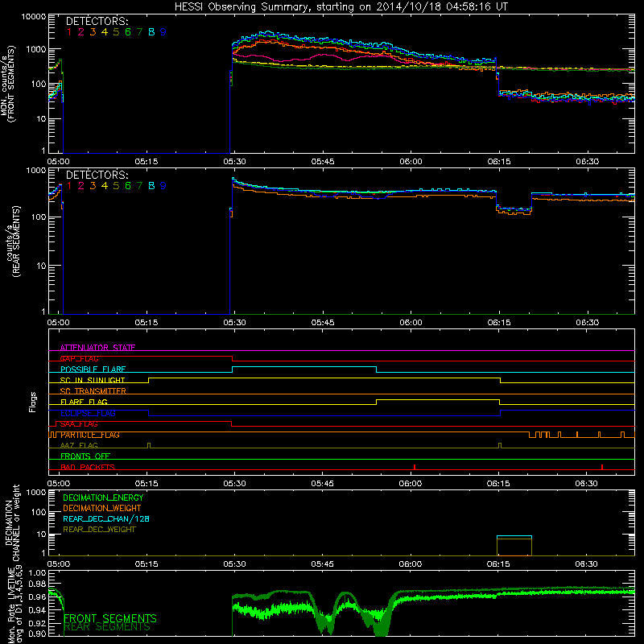Click detector 8 in rear segments legend
The image size is (644, 644).
(151, 186)
